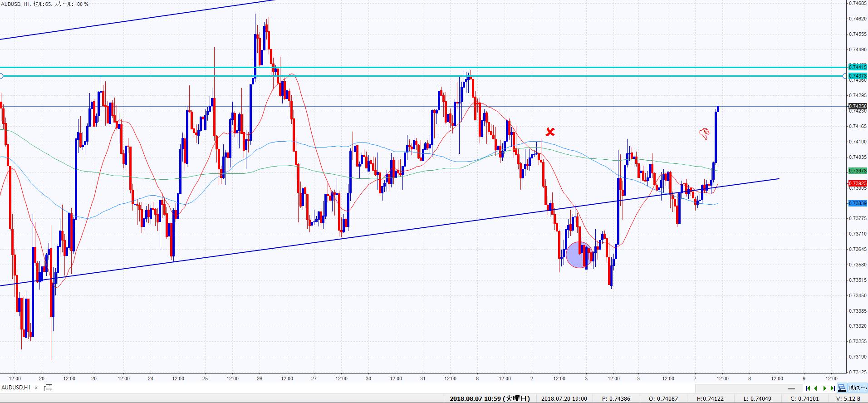Select the AUDUSD,H1 chart tab
Image resolution: width=868 pixels, height=403 pixels.
point(16,388)
